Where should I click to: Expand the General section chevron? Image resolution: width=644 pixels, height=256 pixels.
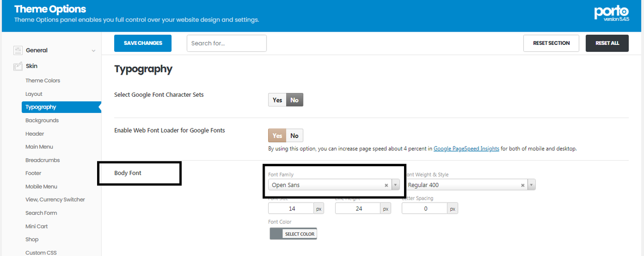pyautogui.click(x=94, y=50)
